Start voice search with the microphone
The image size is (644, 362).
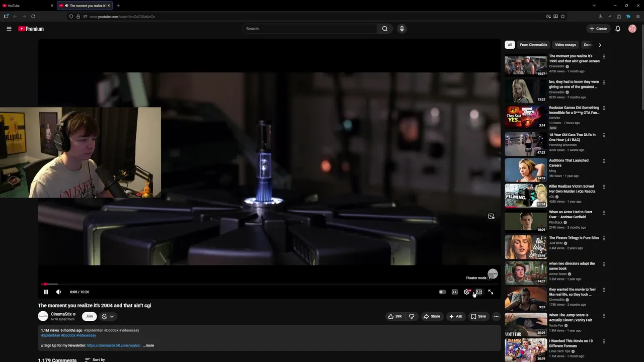[x=401, y=29]
